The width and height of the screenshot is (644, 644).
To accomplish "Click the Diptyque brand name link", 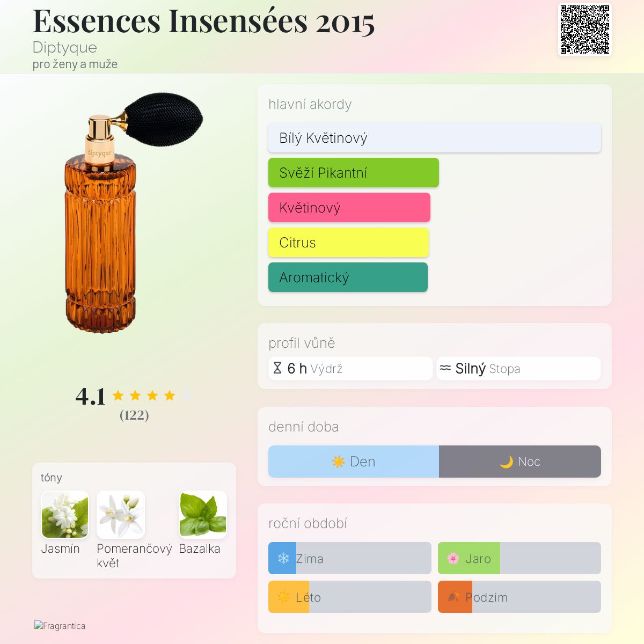I will coord(65,47).
